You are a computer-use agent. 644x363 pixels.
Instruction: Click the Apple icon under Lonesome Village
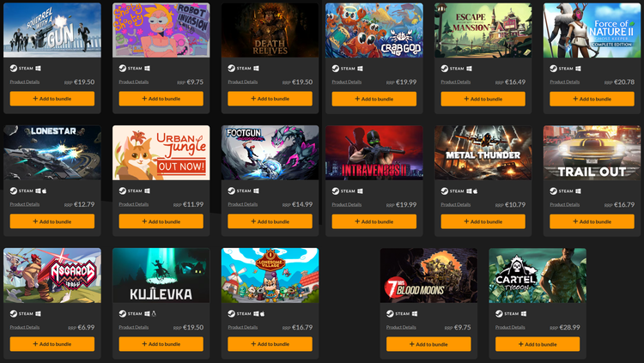coord(263,313)
